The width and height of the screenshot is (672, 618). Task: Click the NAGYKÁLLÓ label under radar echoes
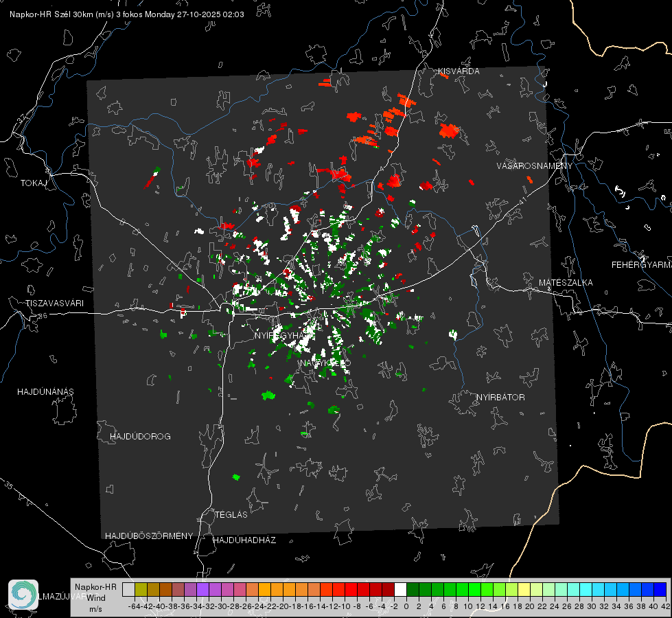click(325, 363)
